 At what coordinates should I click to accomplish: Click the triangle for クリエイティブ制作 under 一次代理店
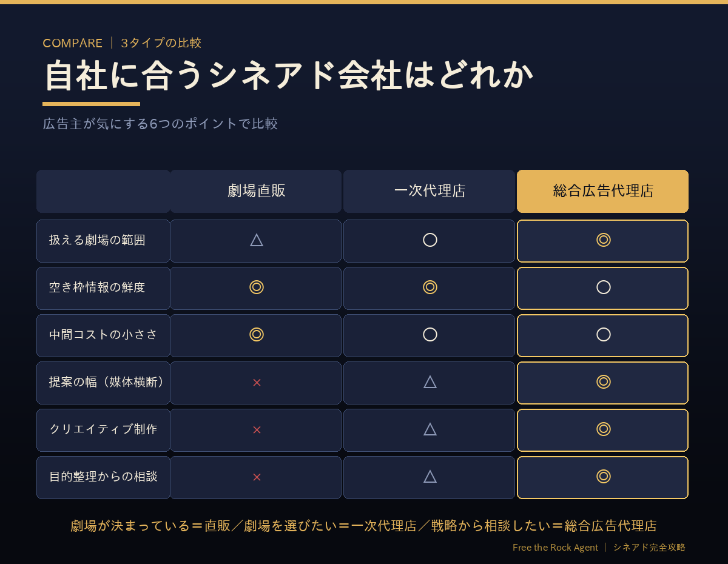[430, 429]
